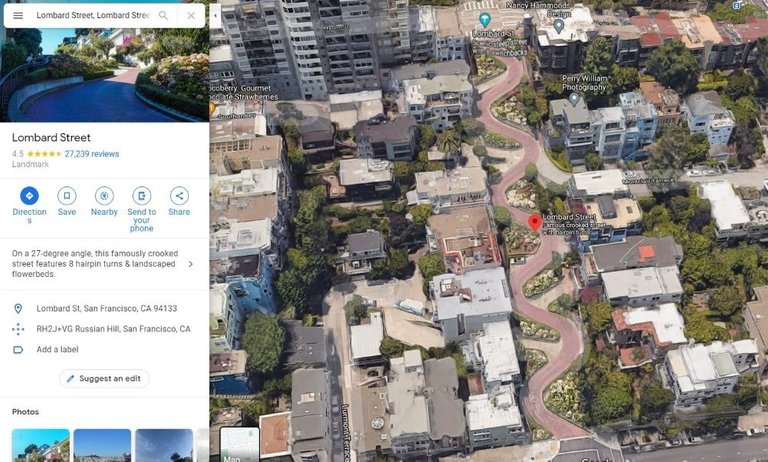
Task: Click Suggest an edit button
Action: (104, 379)
